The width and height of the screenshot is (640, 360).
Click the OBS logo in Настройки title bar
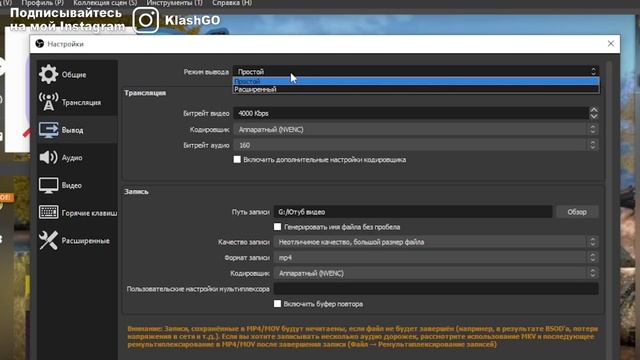click(40, 44)
